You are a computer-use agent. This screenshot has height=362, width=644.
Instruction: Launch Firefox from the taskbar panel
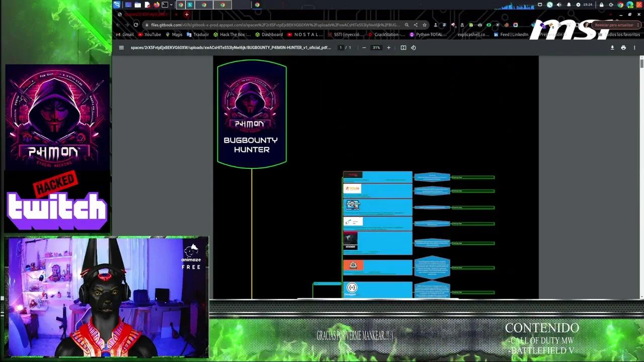point(156,5)
